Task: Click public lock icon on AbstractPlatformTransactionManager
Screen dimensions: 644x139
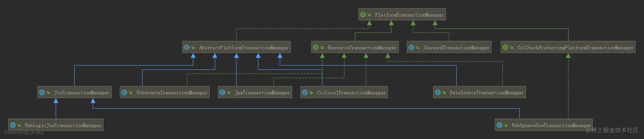Action: click(x=193, y=48)
